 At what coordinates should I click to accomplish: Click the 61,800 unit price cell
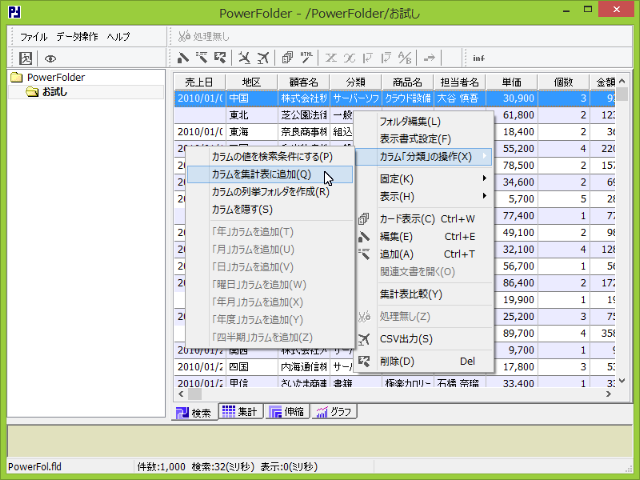pos(512,115)
